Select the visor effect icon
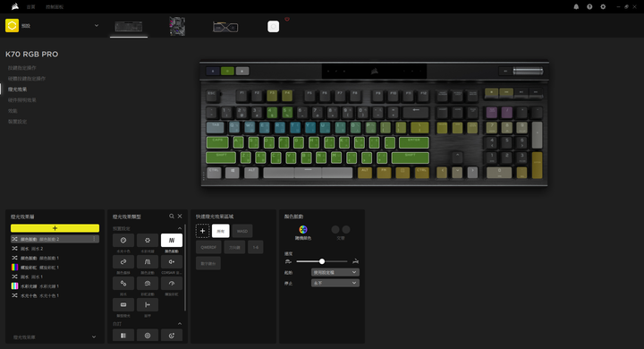Viewport: 644px width, 349px height. [x=148, y=304]
